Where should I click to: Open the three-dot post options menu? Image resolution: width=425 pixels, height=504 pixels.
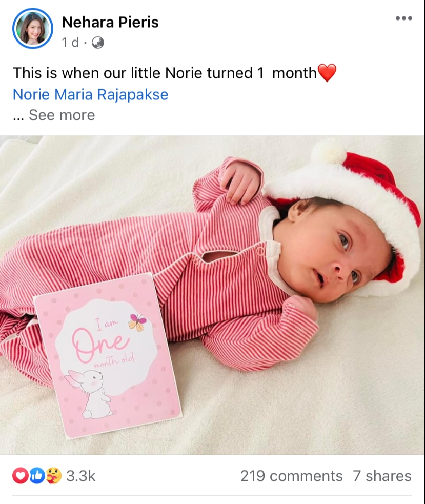point(404,18)
